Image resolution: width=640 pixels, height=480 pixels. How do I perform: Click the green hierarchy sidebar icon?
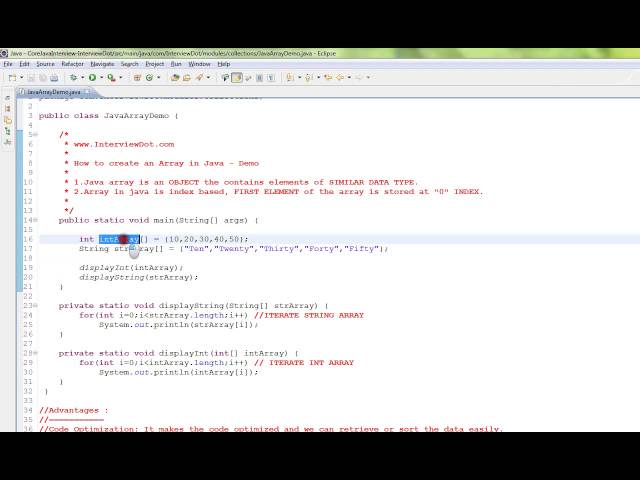[7, 131]
